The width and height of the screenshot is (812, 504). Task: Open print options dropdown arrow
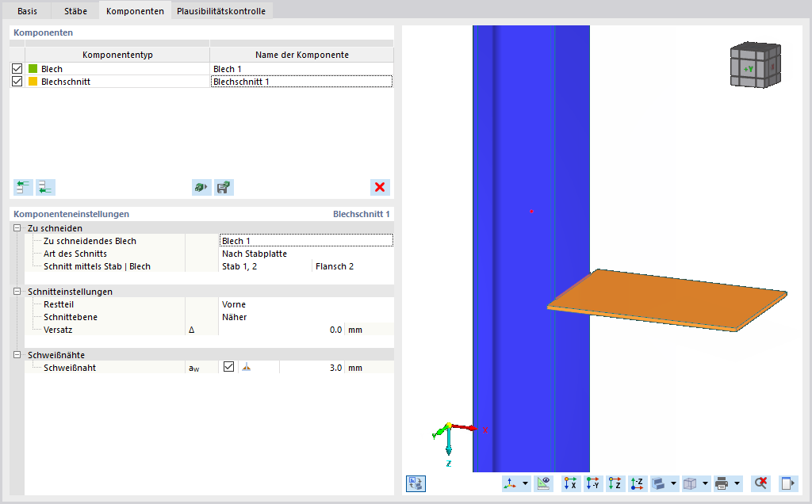click(737, 483)
